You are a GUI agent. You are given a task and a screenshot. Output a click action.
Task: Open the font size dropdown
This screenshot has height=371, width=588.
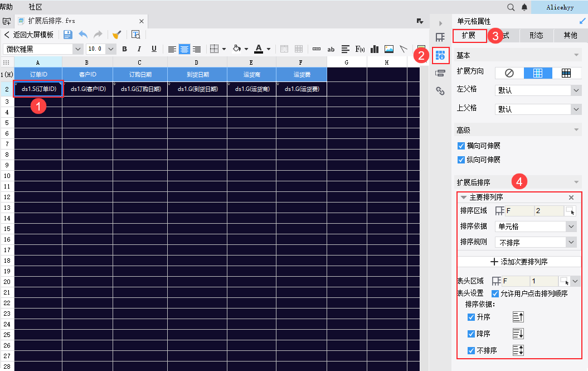(x=110, y=49)
